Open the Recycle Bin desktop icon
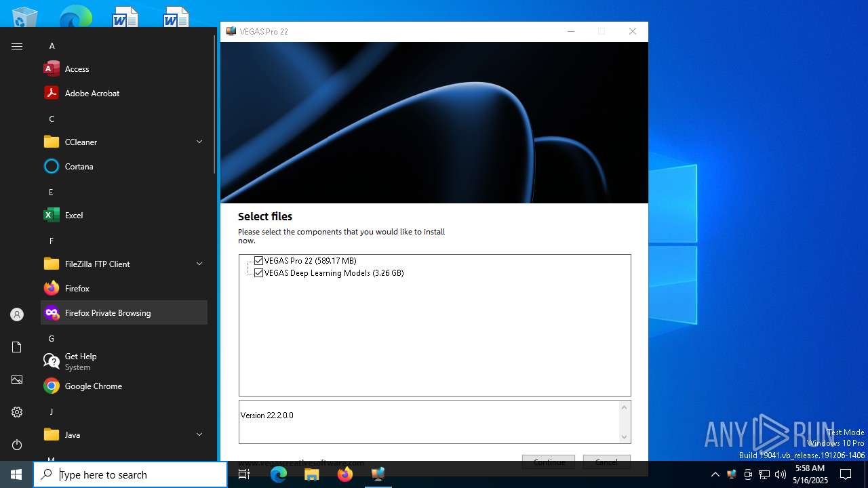The image size is (868, 488). point(25,17)
